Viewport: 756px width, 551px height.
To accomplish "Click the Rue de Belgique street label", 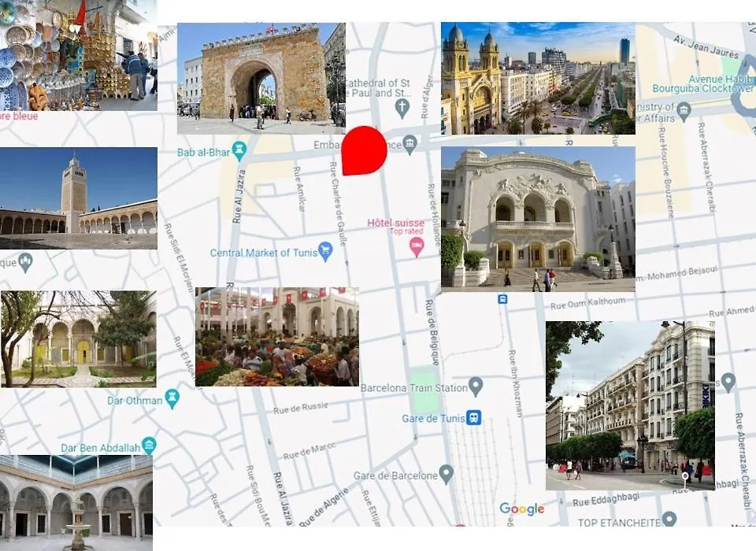I will (x=432, y=333).
